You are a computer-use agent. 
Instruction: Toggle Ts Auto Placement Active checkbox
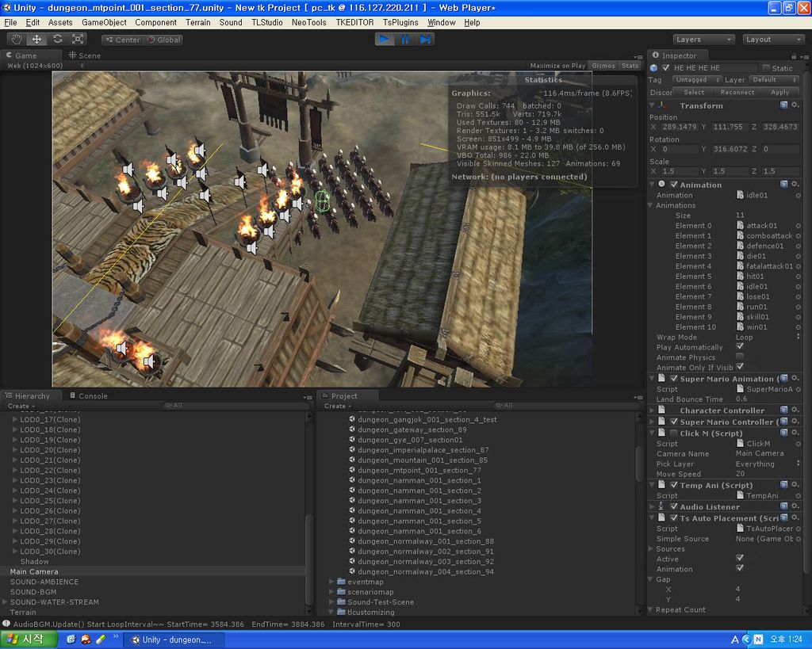740,558
